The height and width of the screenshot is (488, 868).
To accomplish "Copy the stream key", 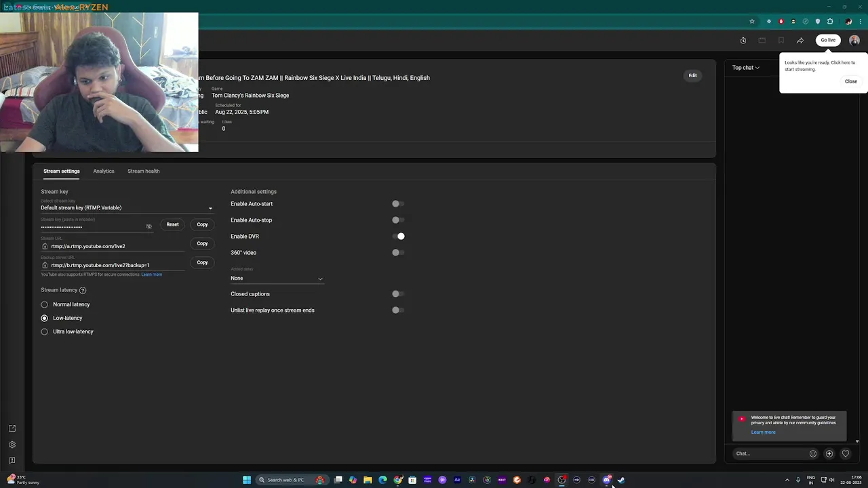I will click(x=202, y=224).
